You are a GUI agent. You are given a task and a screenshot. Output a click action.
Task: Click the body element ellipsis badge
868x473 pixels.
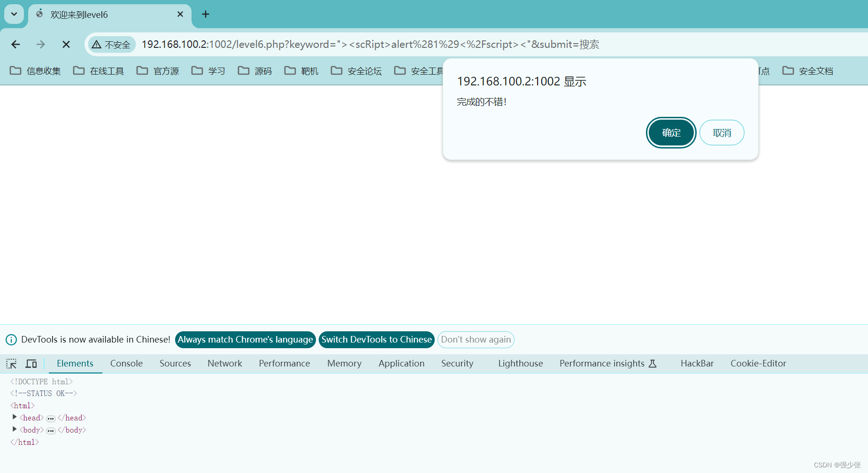[x=51, y=431]
